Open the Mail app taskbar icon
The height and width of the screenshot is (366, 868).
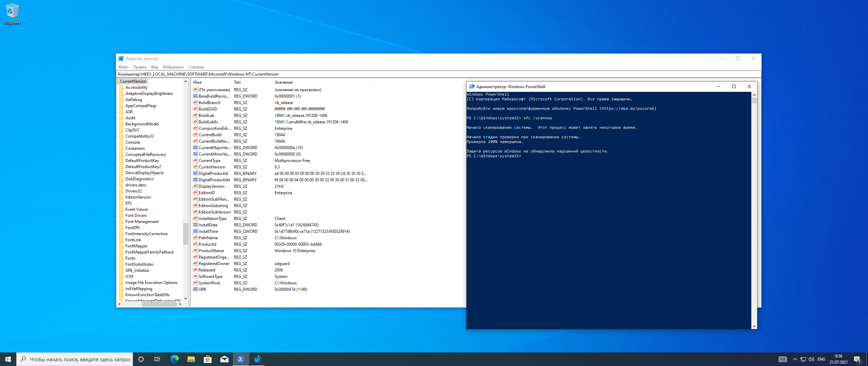[224, 359]
